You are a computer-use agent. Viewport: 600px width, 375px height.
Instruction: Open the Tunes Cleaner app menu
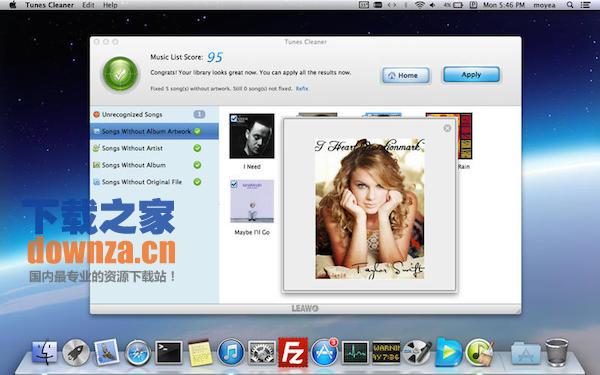pos(50,5)
